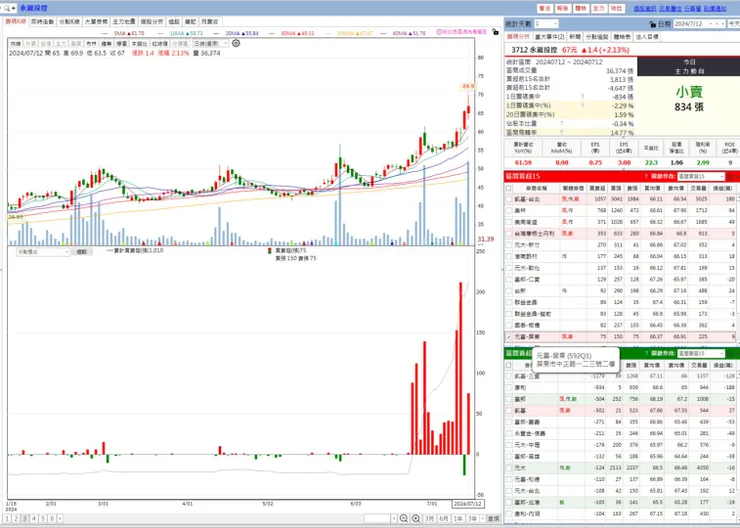Image resolution: width=740 pixels, height=528 pixels.
Task: Switch to the 個股分析 tab
Action: [152, 22]
